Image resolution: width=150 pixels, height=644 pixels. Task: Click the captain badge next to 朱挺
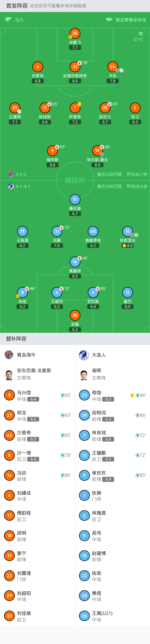[18, 296]
